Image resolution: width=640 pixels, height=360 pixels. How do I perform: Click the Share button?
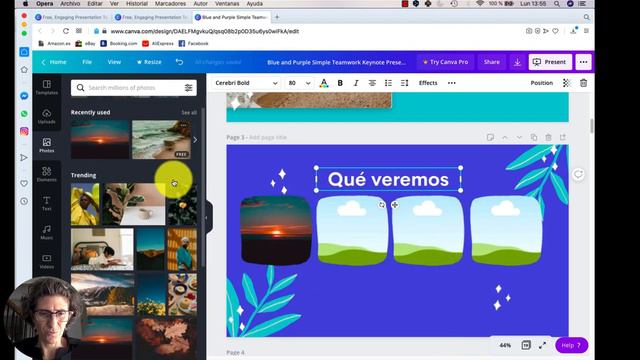pos(491,62)
